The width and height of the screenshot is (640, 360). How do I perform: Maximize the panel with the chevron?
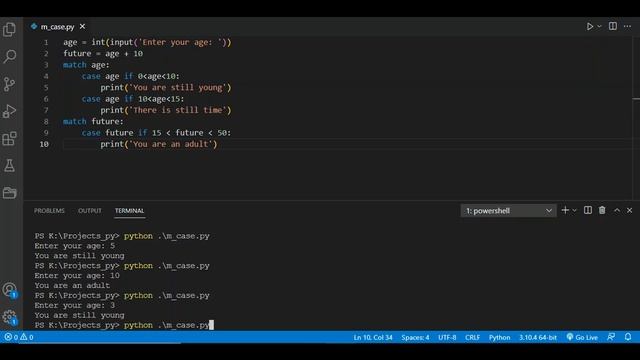[x=617, y=210]
